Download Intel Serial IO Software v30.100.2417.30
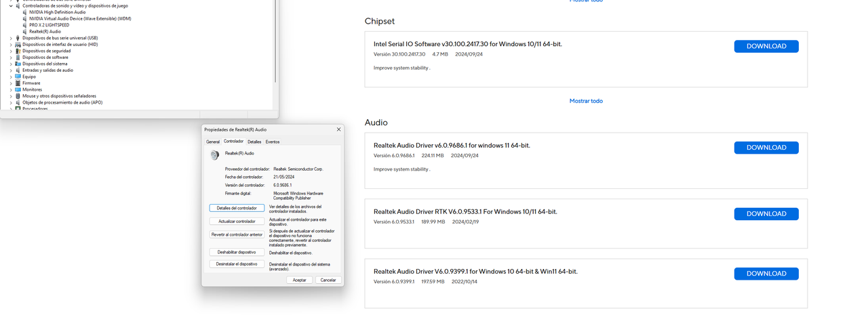This screenshot has width=868, height=317. point(766,46)
